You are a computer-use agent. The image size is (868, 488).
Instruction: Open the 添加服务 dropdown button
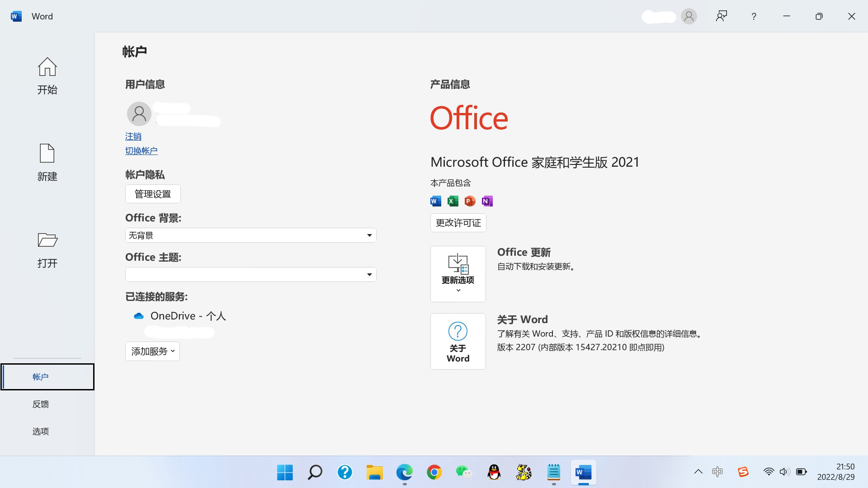click(x=152, y=352)
